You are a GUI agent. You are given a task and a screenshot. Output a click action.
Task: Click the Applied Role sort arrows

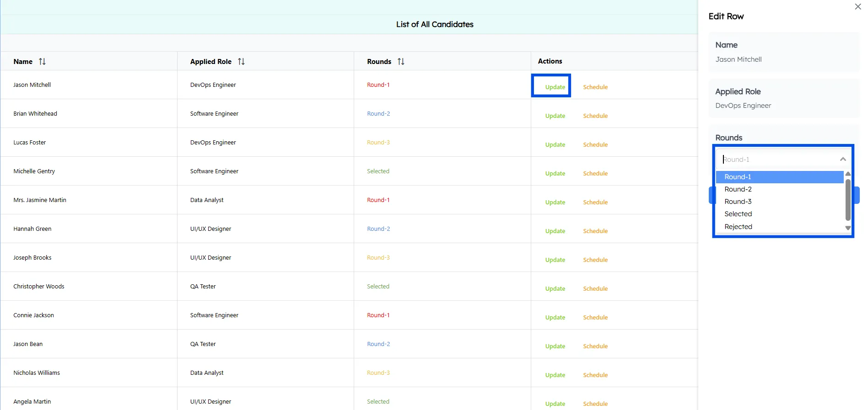(241, 61)
